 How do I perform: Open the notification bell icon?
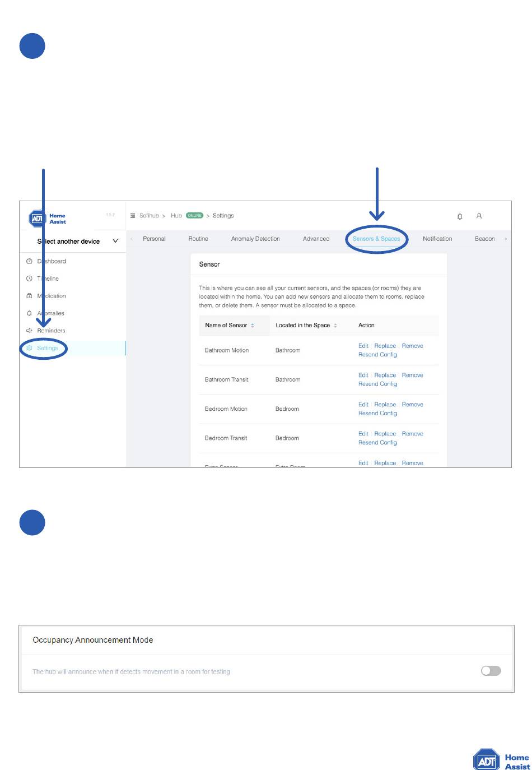pyautogui.click(x=460, y=216)
